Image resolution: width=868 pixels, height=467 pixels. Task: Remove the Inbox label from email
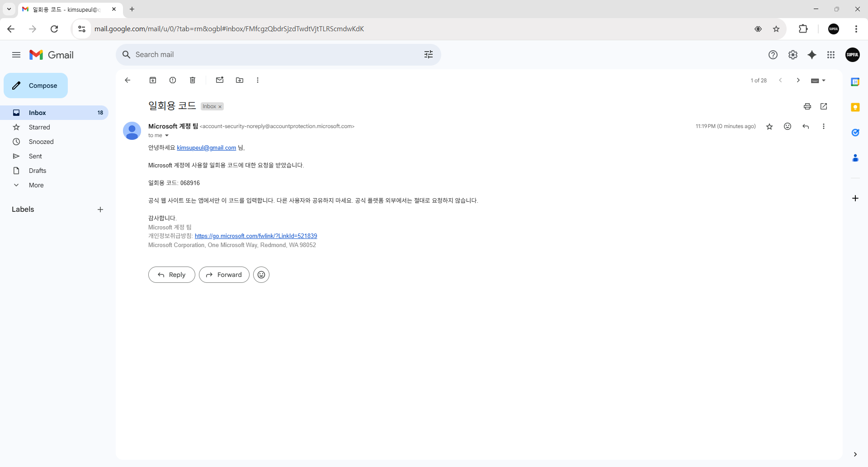pyautogui.click(x=220, y=107)
